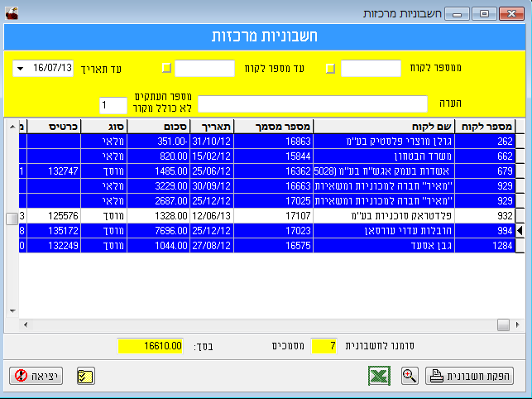Click the checklist select-all icon
Screen dimensions: 532x399
tap(85, 376)
